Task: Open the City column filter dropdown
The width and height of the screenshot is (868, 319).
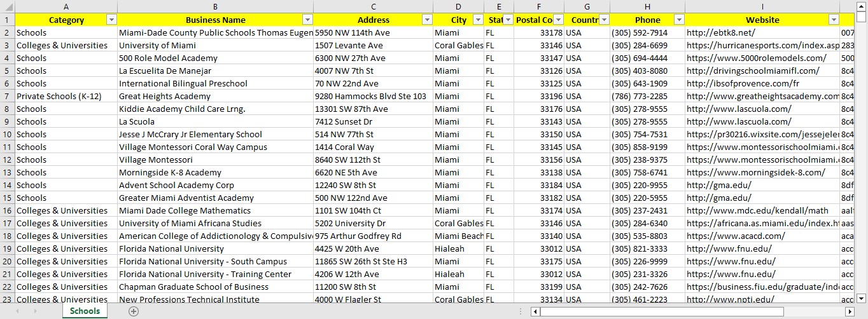Action: [x=478, y=20]
